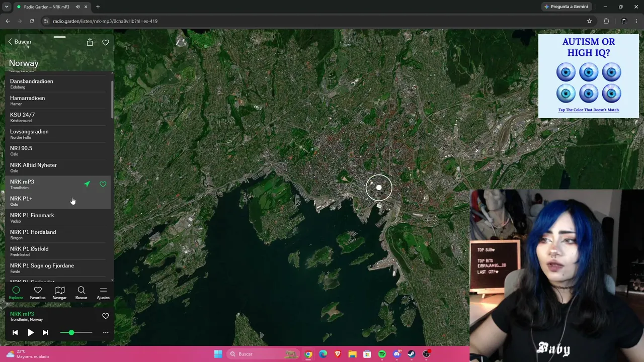Play the current NRK mP3 station
The image size is (644, 362).
point(30,332)
